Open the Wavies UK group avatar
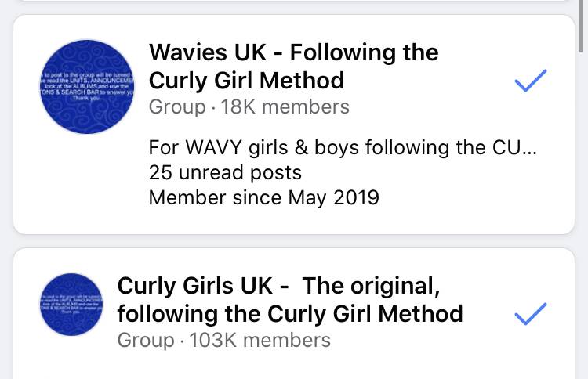588x379 pixels. point(87,87)
